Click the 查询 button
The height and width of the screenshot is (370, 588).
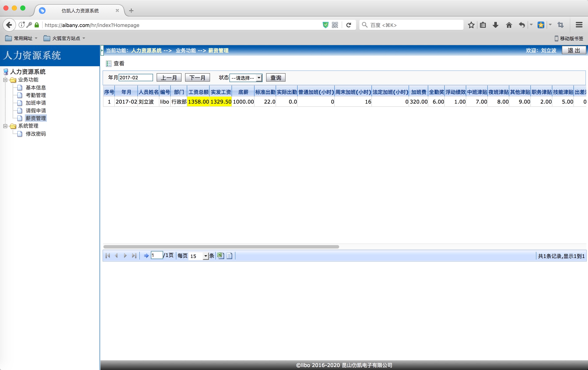276,78
